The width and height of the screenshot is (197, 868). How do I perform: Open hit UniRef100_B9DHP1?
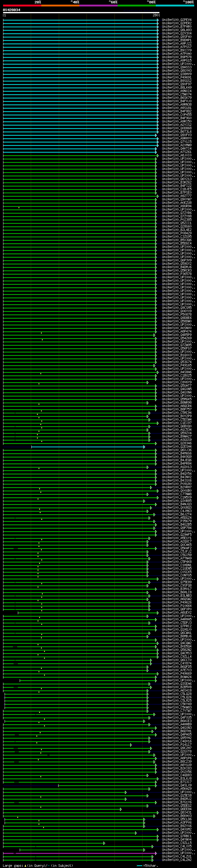[176, 40]
